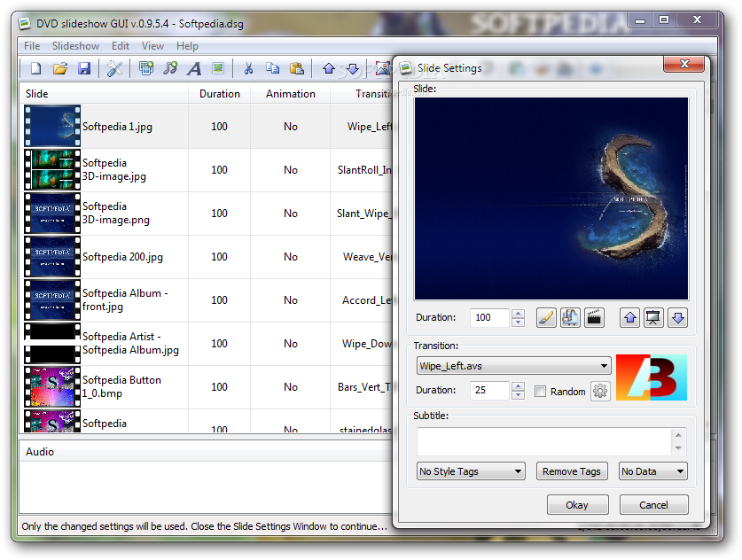Click the A/B transition preview image

(x=652, y=377)
